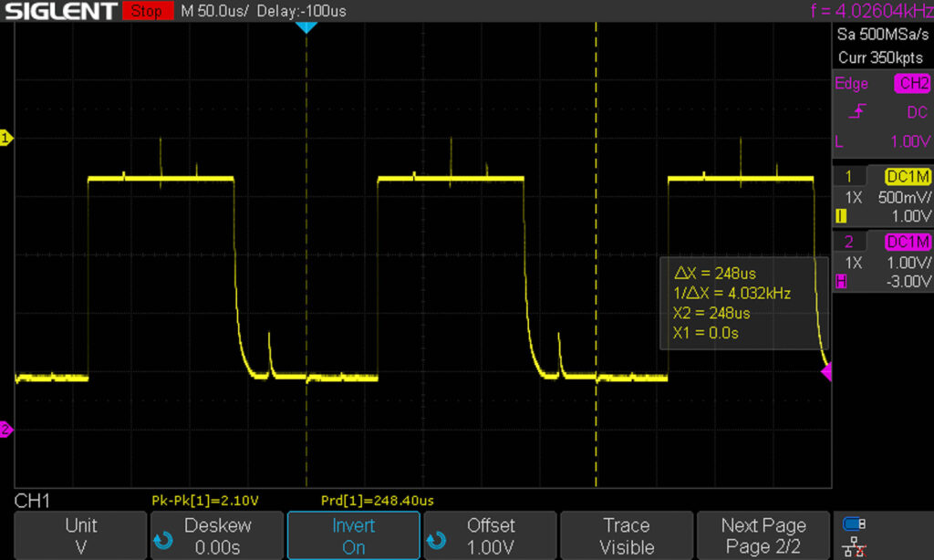Click the USB connection status icon
Viewport: 934px width, 560px height.
click(x=854, y=524)
